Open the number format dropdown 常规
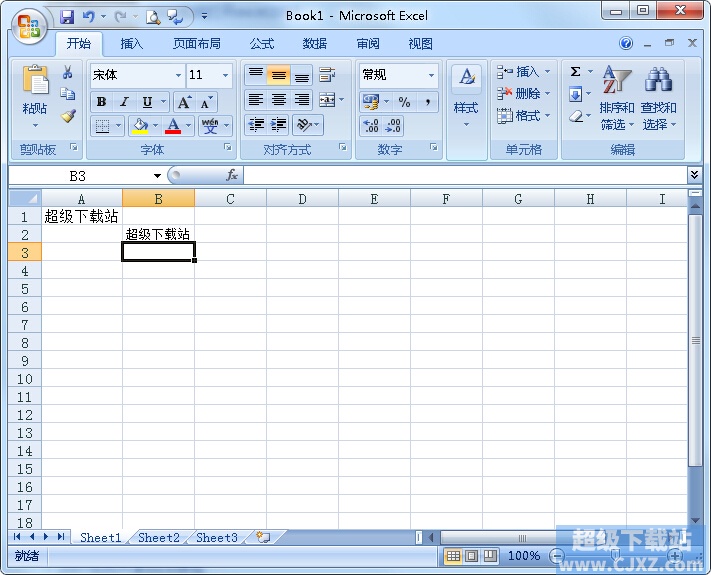711x575 pixels. click(431, 75)
